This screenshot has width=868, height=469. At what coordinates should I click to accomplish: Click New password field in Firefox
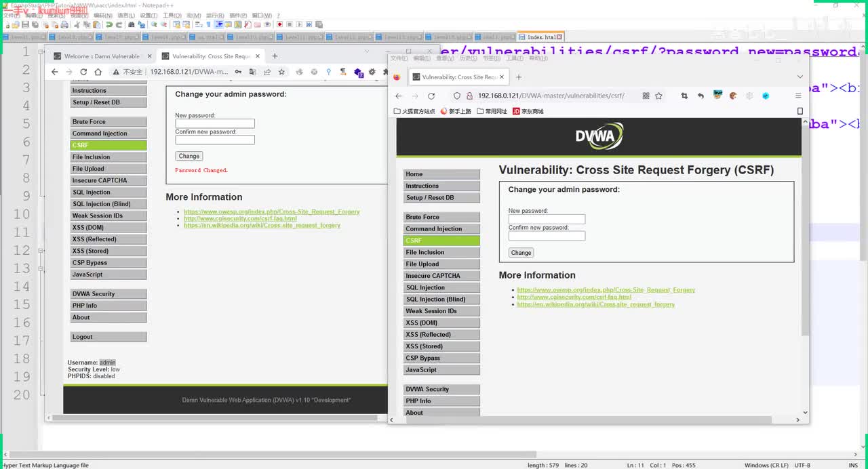coord(547,220)
